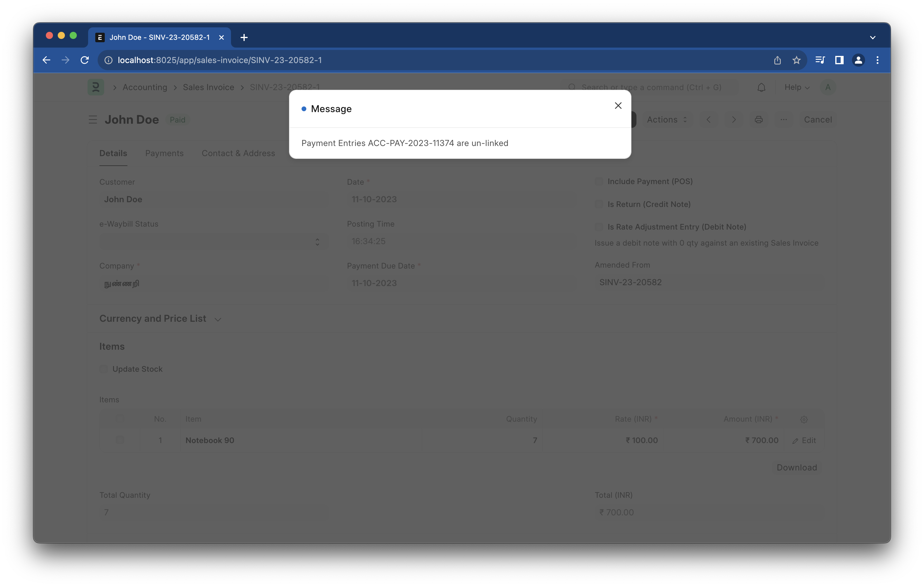Go to next document arrow
This screenshot has width=924, height=587.
pyautogui.click(x=733, y=120)
